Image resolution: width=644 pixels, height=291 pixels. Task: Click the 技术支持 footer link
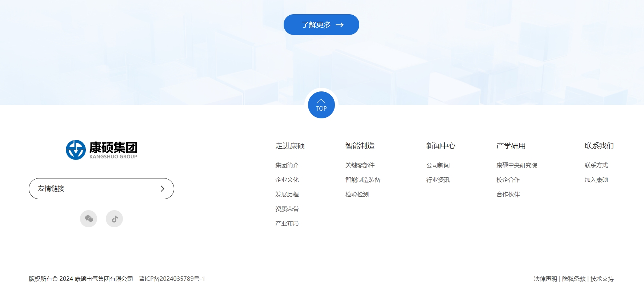[602, 279]
